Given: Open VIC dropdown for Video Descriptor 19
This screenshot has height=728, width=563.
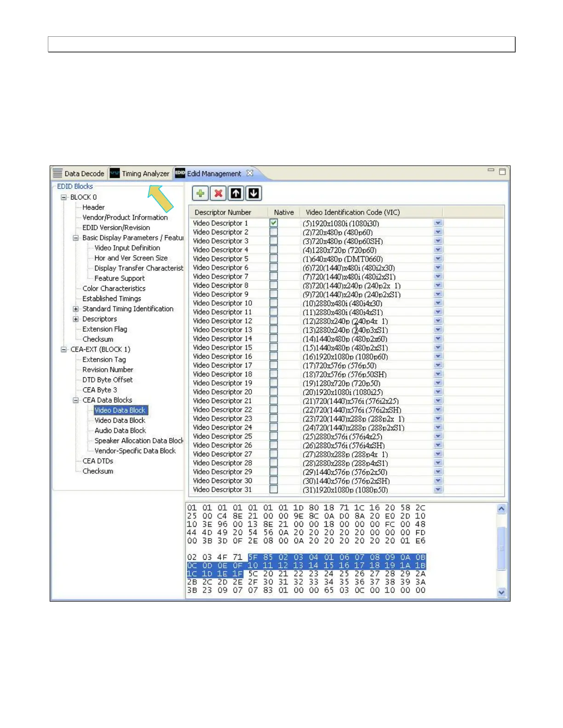Looking at the screenshot, I should pos(438,383).
